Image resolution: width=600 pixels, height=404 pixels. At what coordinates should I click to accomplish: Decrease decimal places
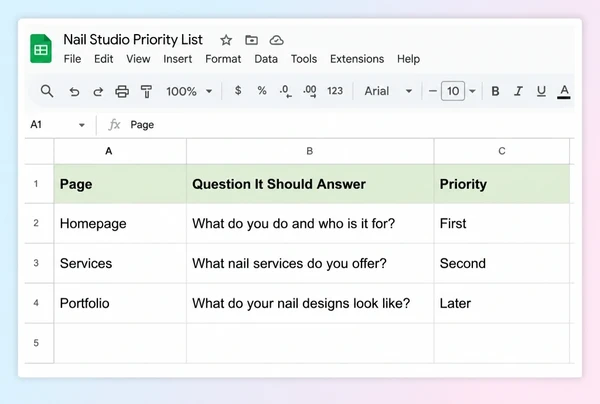285,91
